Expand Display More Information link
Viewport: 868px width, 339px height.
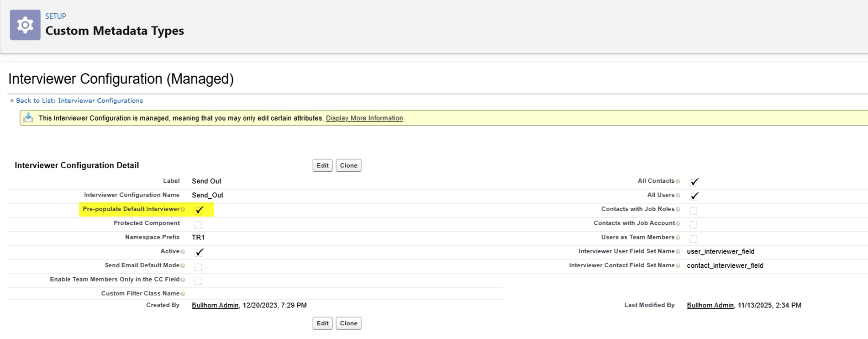pos(364,118)
